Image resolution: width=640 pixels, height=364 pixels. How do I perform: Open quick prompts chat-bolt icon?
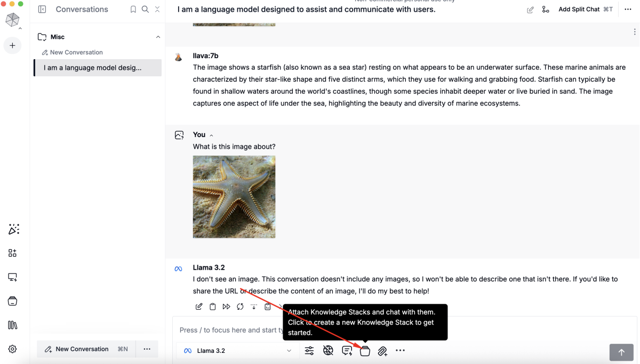coord(347,351)
